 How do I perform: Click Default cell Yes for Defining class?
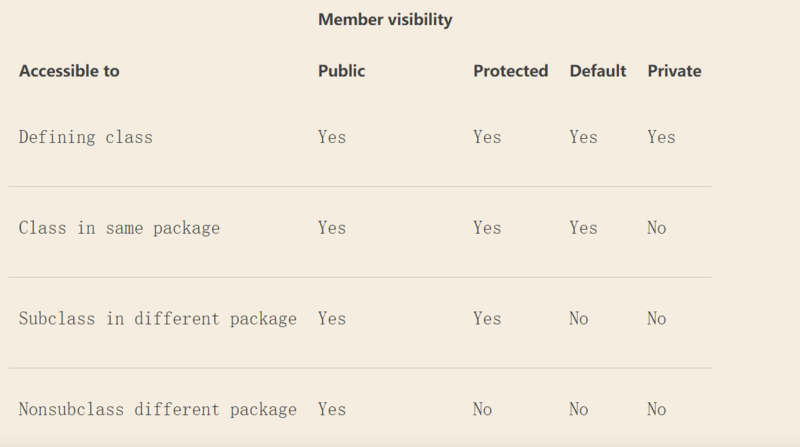(x=583, y=137)
